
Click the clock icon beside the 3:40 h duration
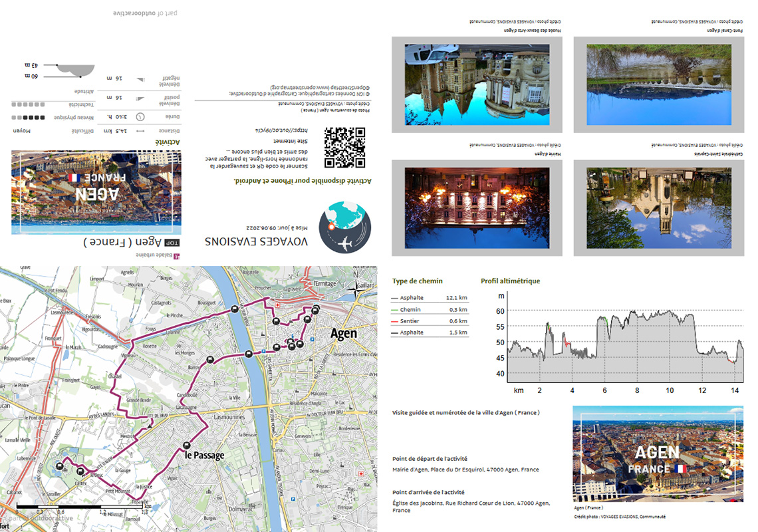140,116
